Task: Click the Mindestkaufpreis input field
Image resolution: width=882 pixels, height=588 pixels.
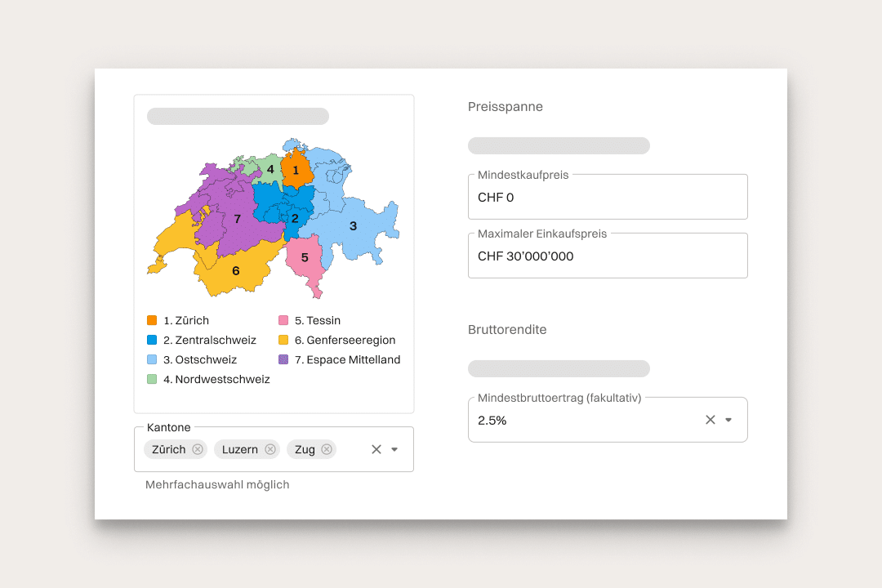Action: click(608, 198)
